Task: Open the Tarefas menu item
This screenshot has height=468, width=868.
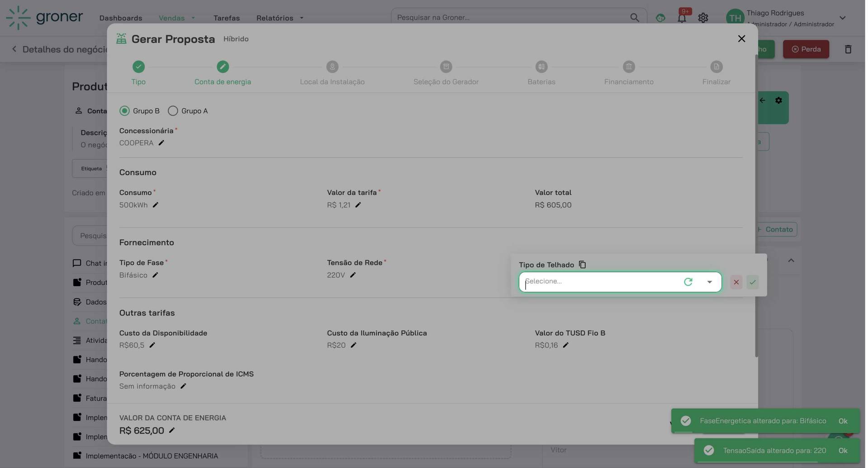Action: [226, 18]
